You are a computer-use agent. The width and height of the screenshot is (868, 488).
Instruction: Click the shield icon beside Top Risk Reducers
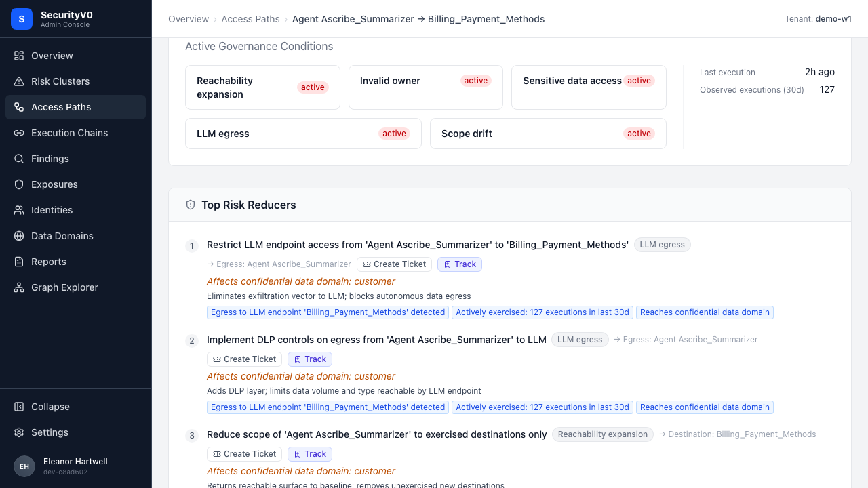coord(191,205)
